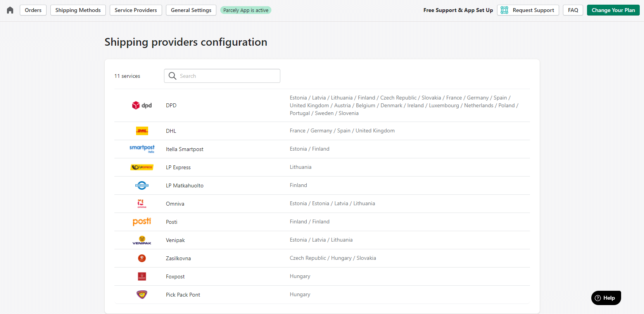Select the DPD provider name
Viewport: 644px width, 314px height.
pos(171,105)
